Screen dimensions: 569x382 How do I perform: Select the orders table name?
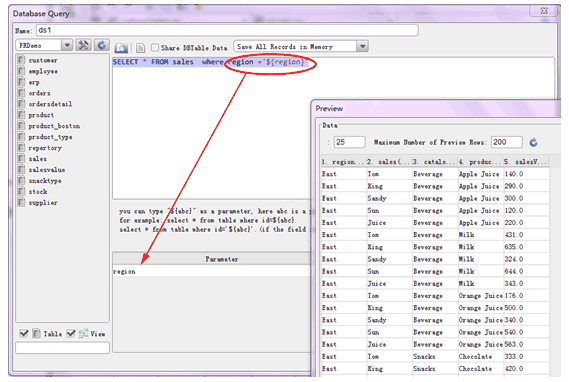[x=40, y=93]
